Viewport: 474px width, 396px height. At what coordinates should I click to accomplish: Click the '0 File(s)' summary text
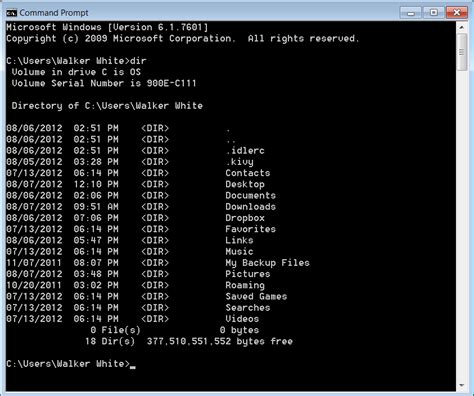[115, 330]
